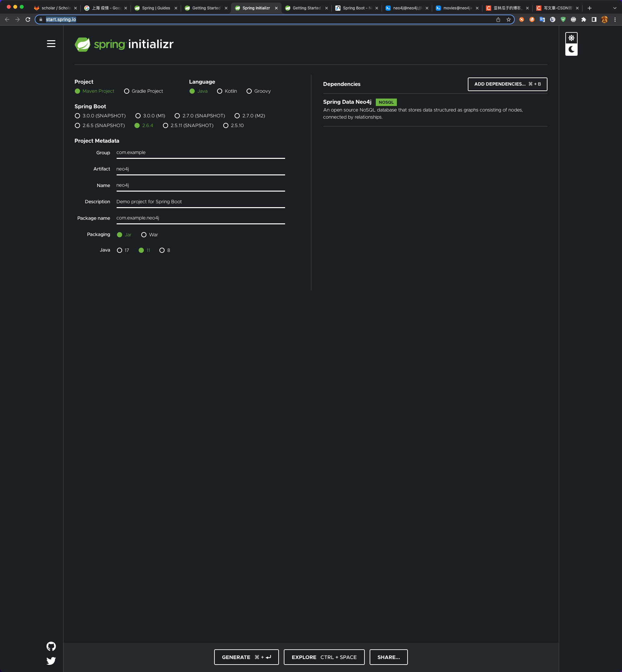The width and height of the screenshot is (622, 672).
Task: Go back in browser history
Action: point(7,19)
